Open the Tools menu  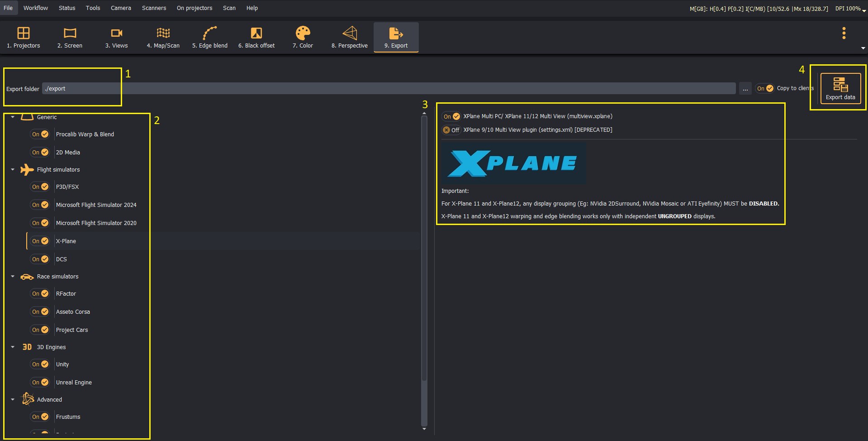[x=93, y=8]
